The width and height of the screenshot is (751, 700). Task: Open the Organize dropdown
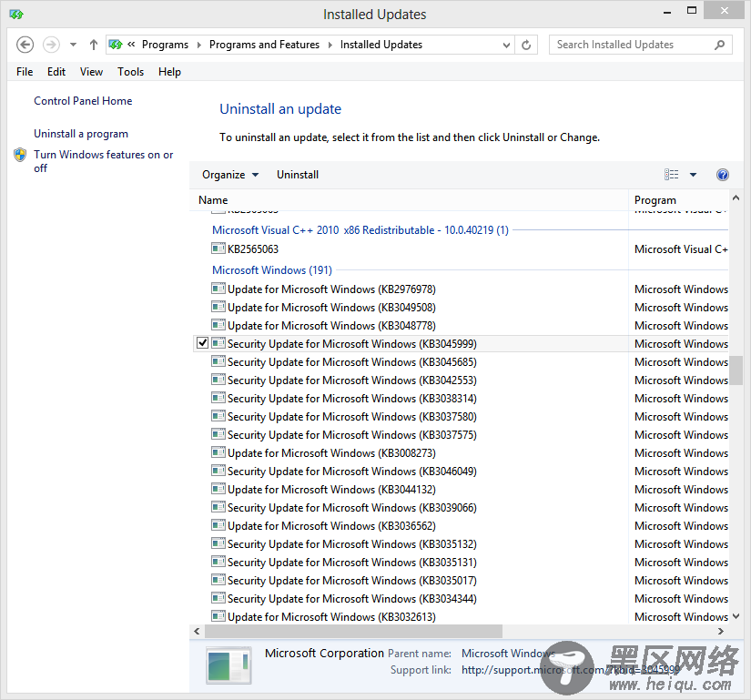tap(230, 175)
